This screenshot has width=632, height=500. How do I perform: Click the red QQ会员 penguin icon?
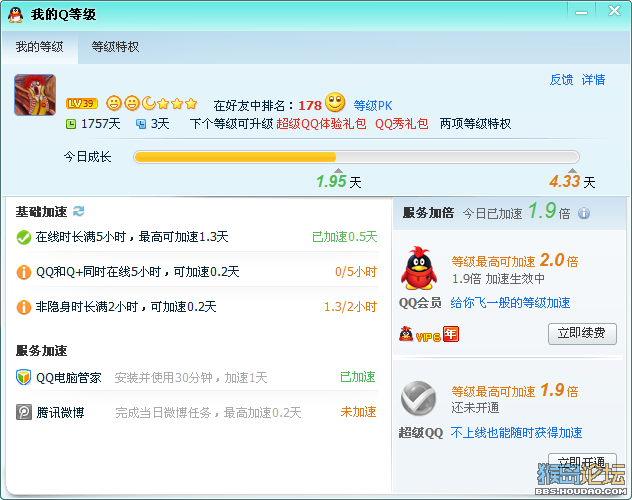419,268
